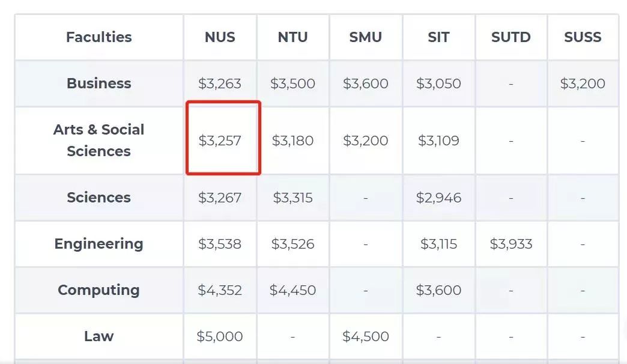This screenshot has width=627, height=364.
Task: Select the $3,315 NTU Sciences salary
Action: click(x=292, y=198)
